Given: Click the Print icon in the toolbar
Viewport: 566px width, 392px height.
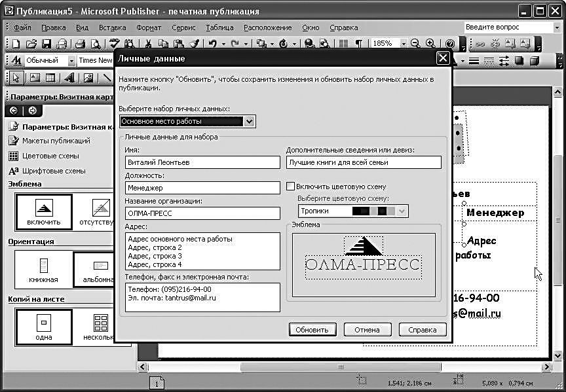Looking at the screenshot, I should [x=80, y=44].
